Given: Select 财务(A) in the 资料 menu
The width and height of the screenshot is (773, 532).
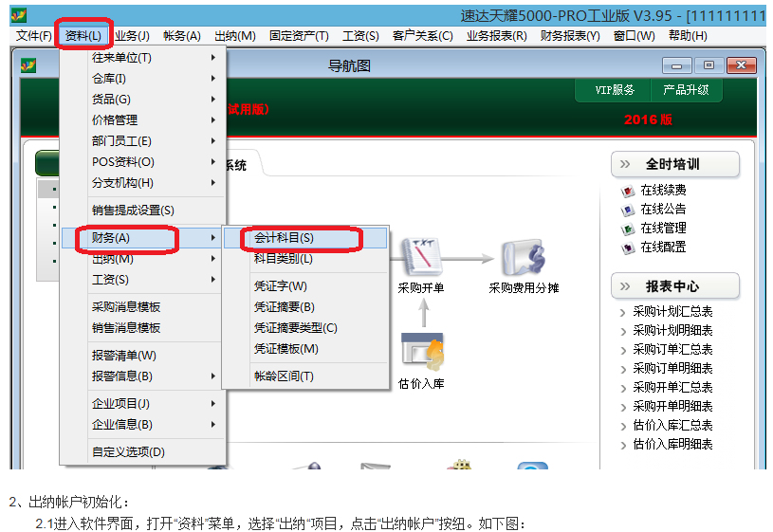Looking at the screenshot, I should pyautogui.click(x=143, y=238).
